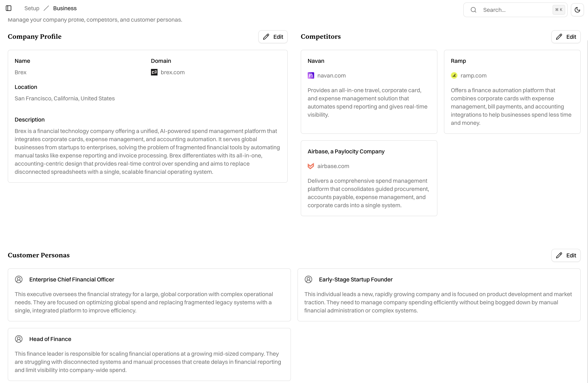This screenshot has height=383, width=588.
Task: Select the Business breadcrumb item
Action: (65, 8)
